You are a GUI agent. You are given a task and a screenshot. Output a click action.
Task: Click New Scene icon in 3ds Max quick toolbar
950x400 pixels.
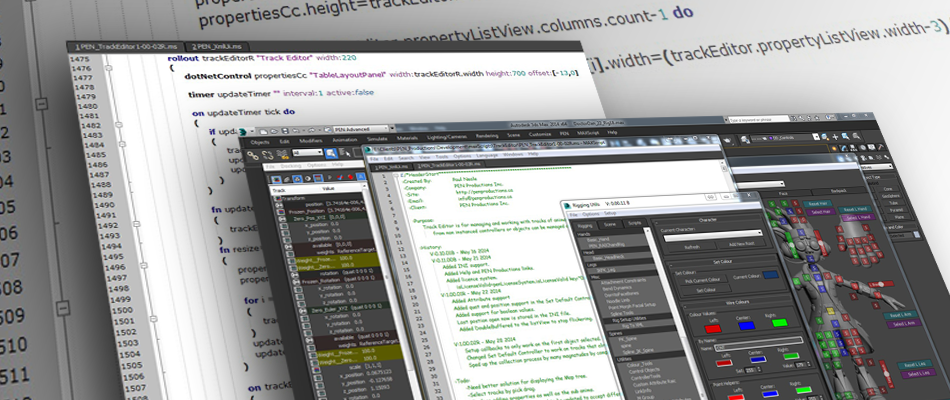pyautogui.click(x=264, y=131)
